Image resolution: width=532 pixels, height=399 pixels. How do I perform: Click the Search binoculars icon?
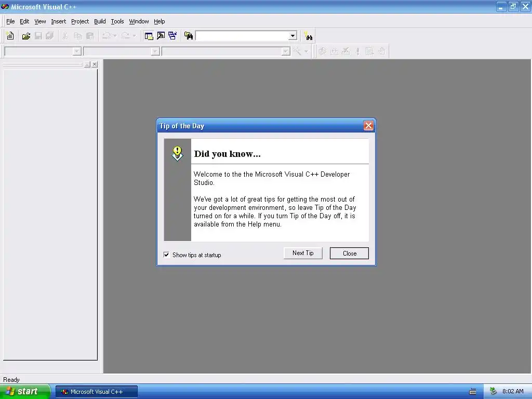(308, 36)
